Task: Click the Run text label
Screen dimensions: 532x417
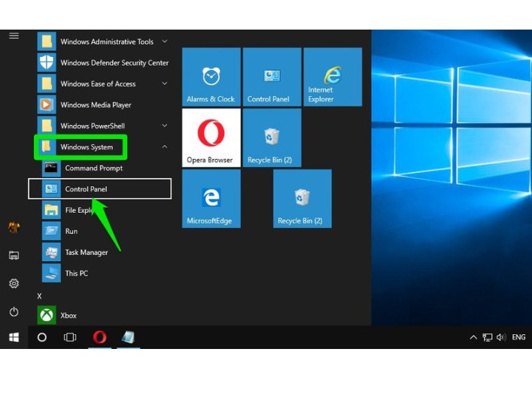Action: 71,231
